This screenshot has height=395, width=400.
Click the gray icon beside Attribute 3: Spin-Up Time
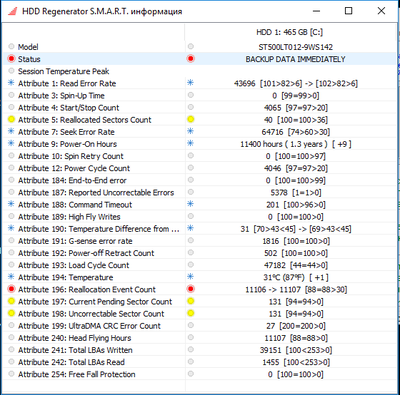(12, 95)
